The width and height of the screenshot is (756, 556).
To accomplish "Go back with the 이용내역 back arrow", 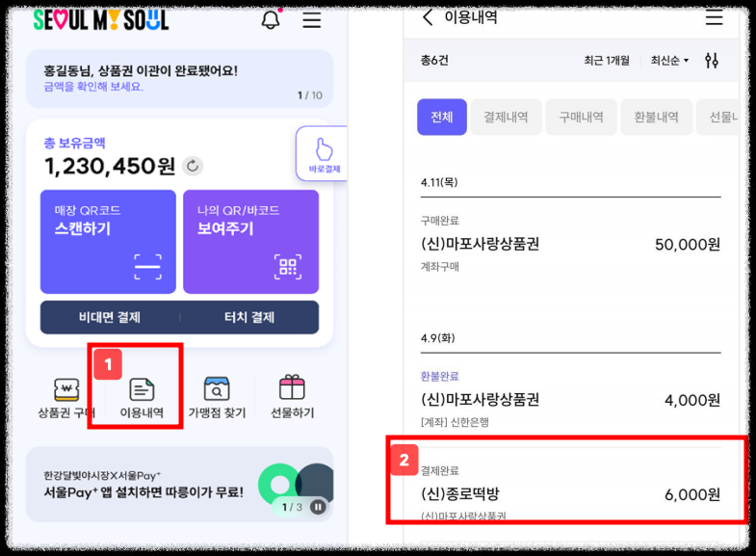I will tap(428, 17).
